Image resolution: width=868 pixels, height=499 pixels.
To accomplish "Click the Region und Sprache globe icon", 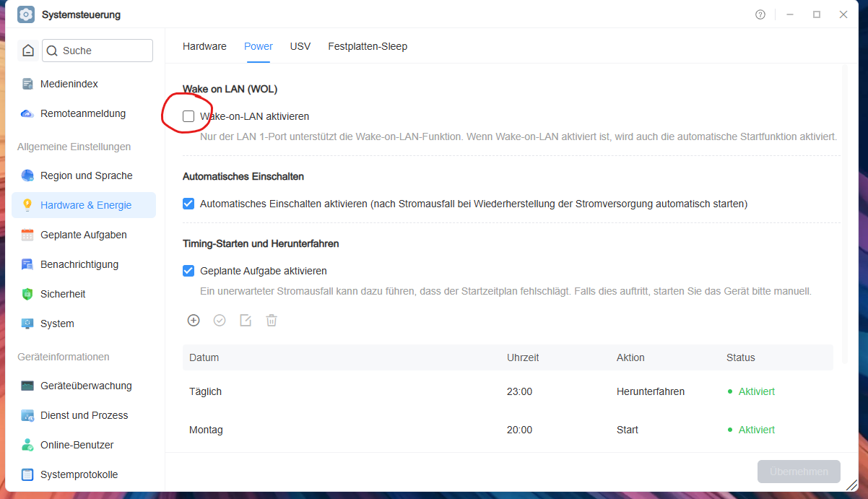I will pos(27,175).
